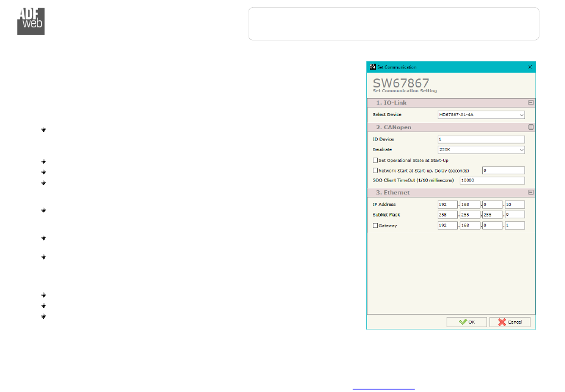The height and width of the screenshot is (392, 565).
Task: Click the 3. Ethernet section header
Action: click(x=451, y=192)
